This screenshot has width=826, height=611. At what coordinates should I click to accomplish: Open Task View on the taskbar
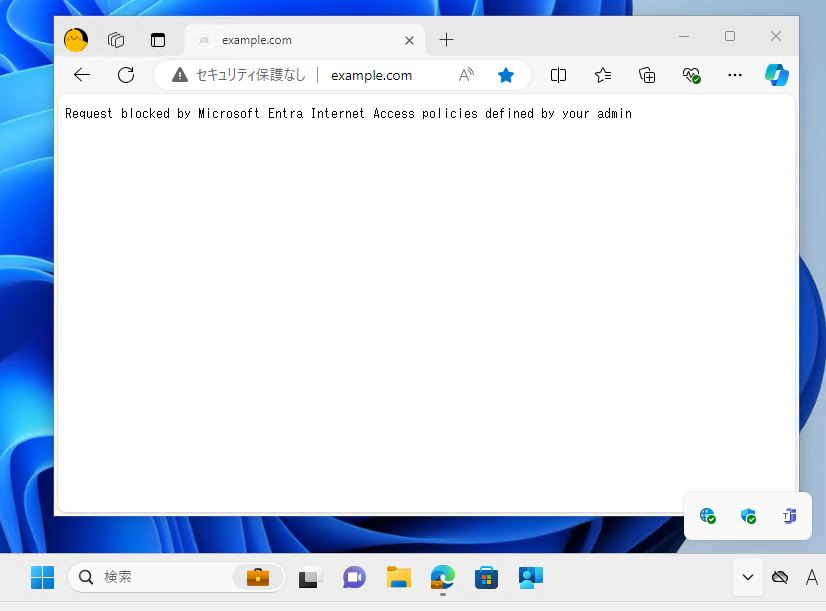pyautogui.click(x=310, y=578)
